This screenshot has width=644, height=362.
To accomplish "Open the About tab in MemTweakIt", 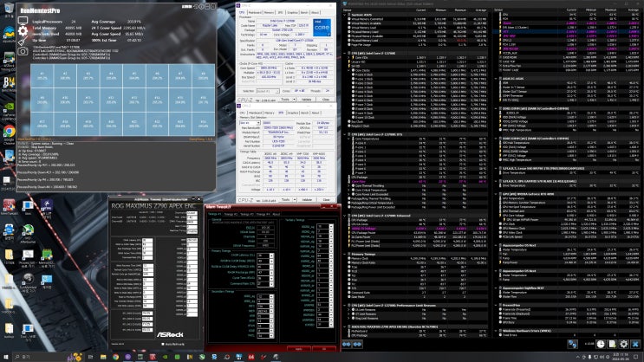I will point(276,214).
